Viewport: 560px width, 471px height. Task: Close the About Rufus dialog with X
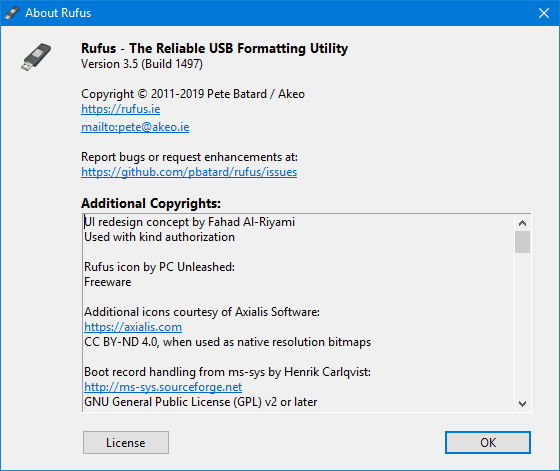[x=544, y=13]
